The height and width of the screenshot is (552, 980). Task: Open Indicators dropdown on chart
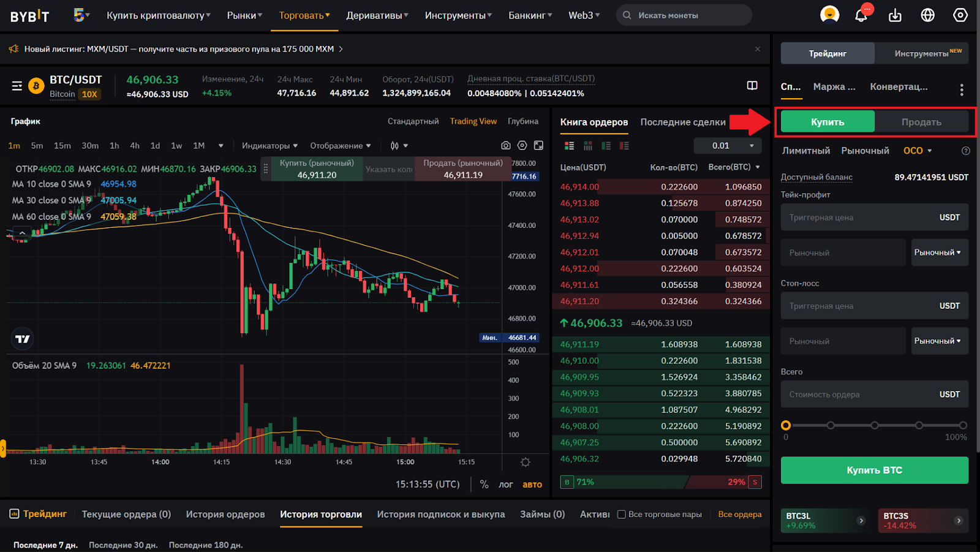(x=269, y=146)
